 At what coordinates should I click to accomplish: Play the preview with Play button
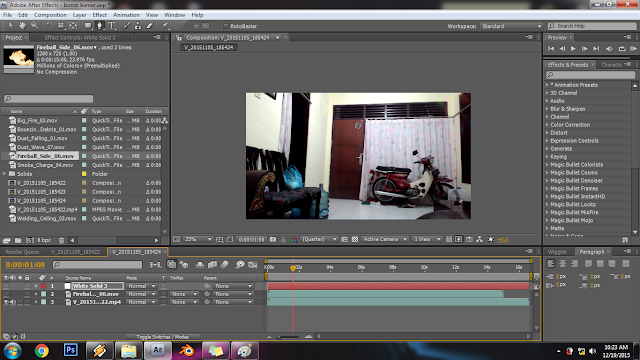(x=573, y=49)
